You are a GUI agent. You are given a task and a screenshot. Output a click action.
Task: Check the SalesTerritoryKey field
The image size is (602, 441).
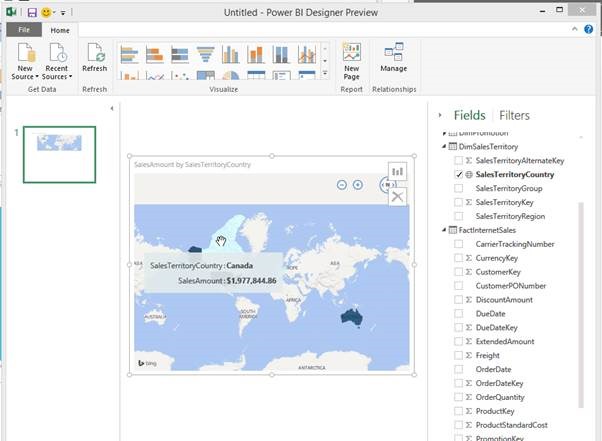coord(458,202)
